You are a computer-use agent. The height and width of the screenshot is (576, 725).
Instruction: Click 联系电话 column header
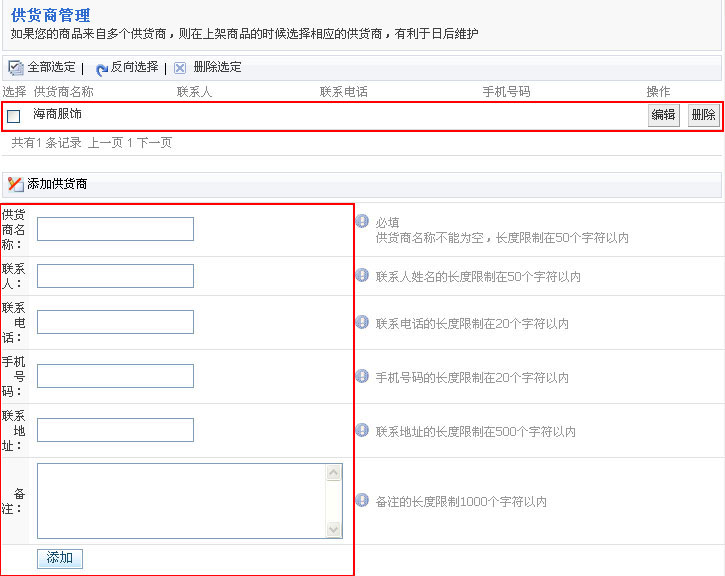point(344,92)
